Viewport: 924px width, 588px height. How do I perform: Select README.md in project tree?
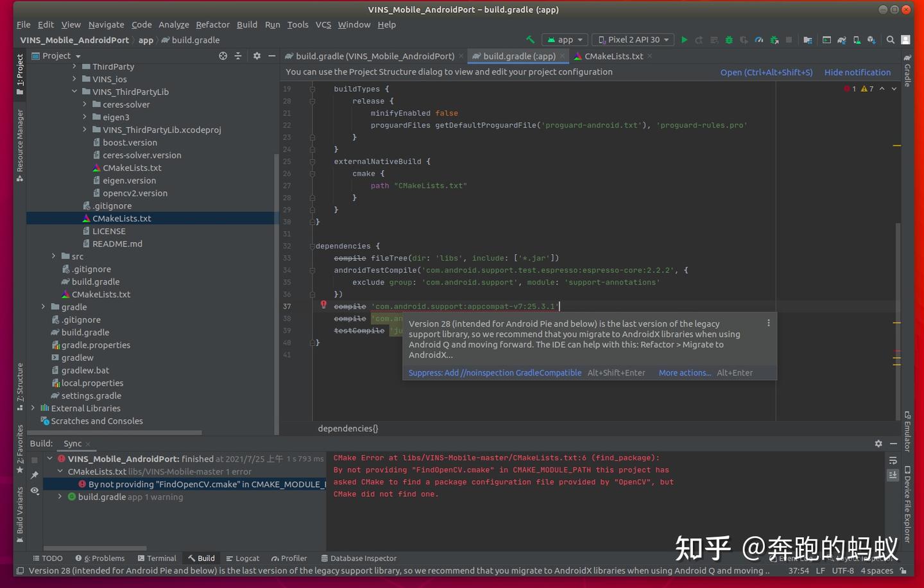point(117,244)
